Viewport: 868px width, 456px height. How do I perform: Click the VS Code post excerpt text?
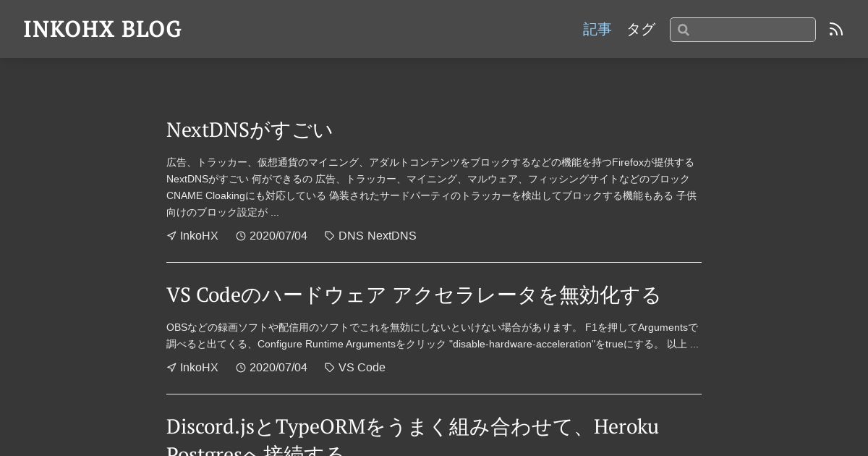coord(433,335)
